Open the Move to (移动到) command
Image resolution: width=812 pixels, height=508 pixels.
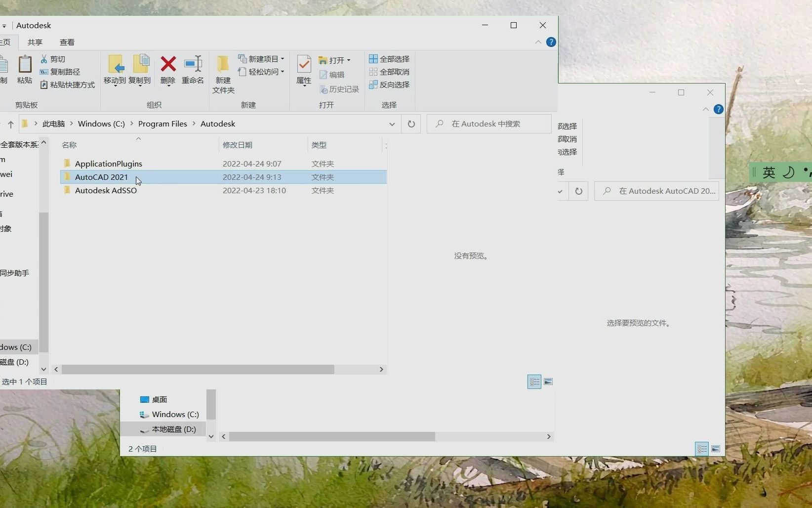115,70
